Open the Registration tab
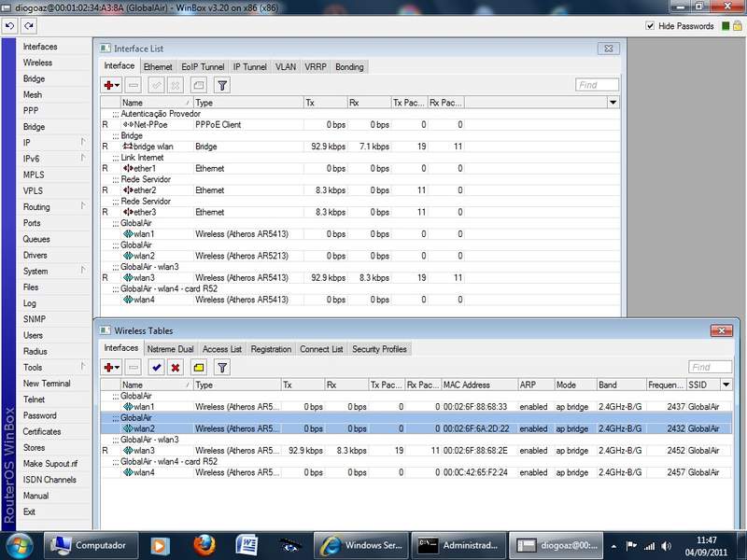The image size is (747, 560). point(271,349)
